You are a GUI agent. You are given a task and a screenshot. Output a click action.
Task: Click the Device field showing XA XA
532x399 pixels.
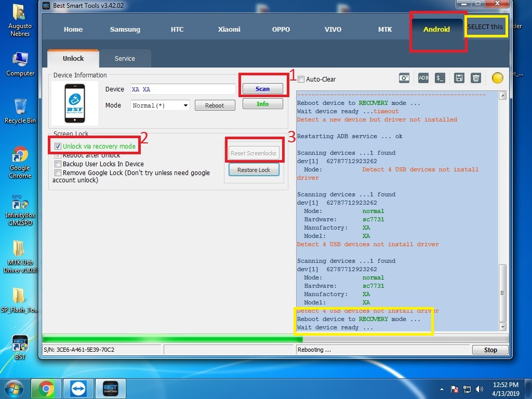(x=183, y=89)
